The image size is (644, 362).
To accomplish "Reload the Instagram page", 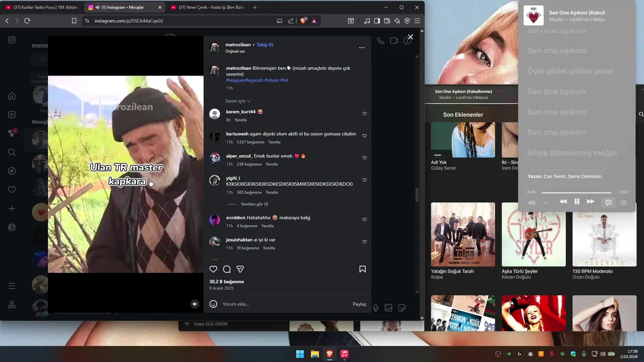I will pos(27,21).
